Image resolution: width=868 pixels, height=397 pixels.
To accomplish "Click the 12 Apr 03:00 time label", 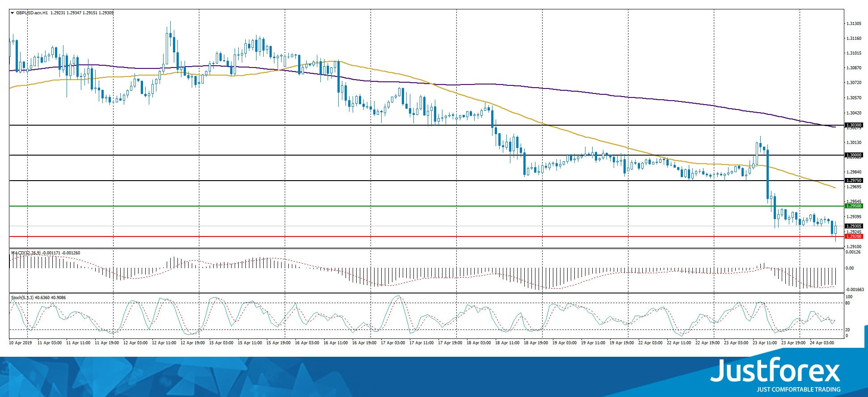I will [135, 343].
